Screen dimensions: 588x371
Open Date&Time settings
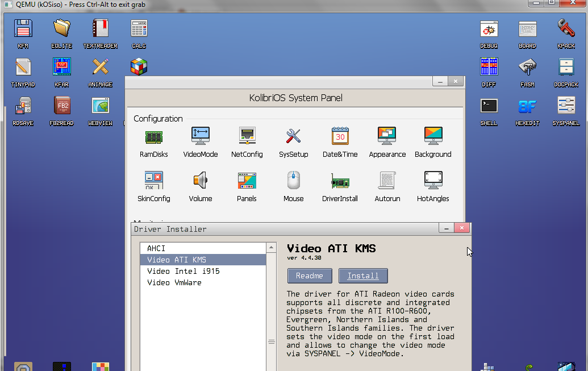(x=340, y=137)
